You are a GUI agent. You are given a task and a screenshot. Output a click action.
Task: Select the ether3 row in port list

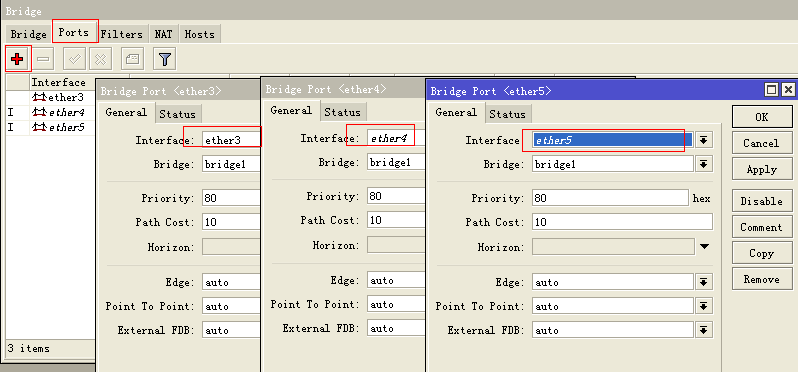[50, 97]
